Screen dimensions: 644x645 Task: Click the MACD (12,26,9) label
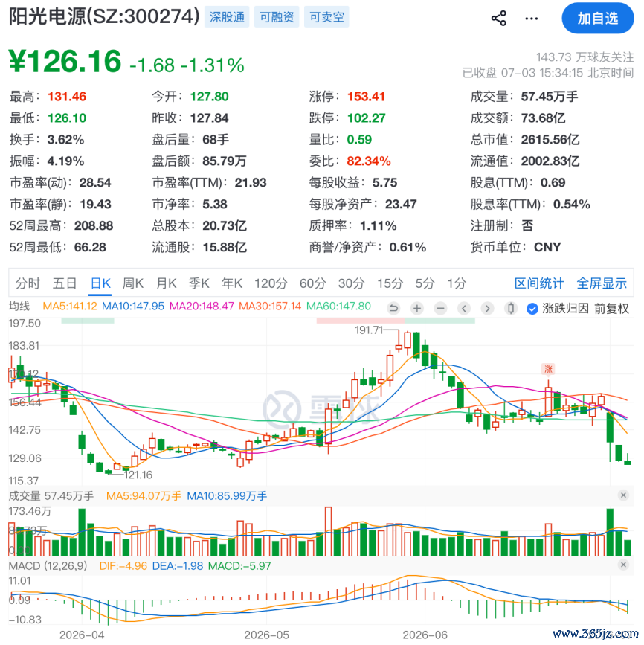click(x=48, y=566)
